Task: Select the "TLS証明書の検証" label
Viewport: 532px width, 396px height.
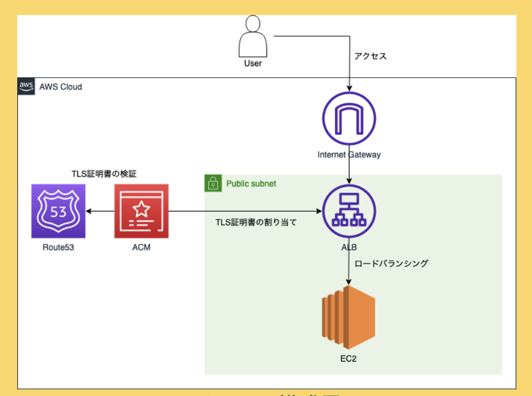Action: pyautogui.click(x=104, y=174)
